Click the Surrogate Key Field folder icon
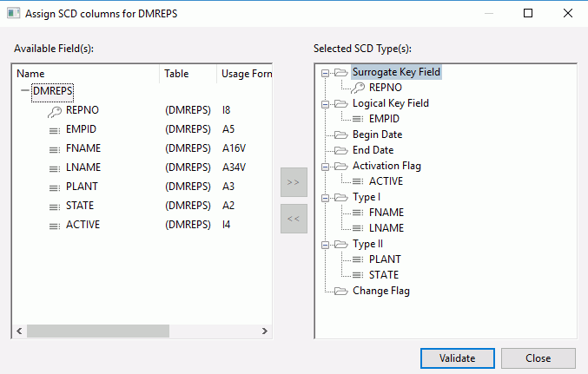Image resolution: width=588 pixels, height=374 pixels. tap(340, 72)
